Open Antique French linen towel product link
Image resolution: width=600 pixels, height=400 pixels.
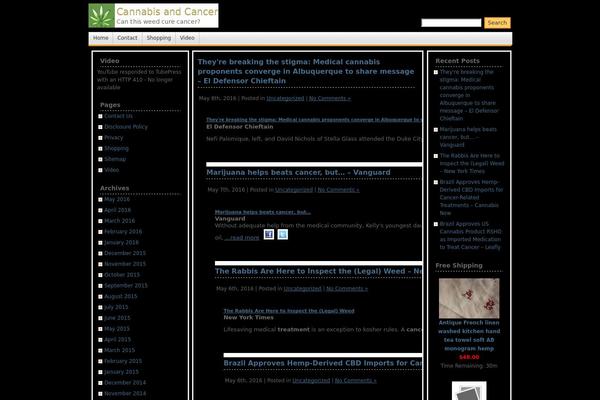point(469,336)
